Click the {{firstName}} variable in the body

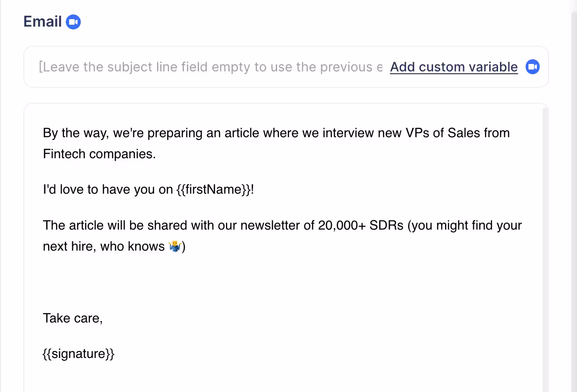213,190
